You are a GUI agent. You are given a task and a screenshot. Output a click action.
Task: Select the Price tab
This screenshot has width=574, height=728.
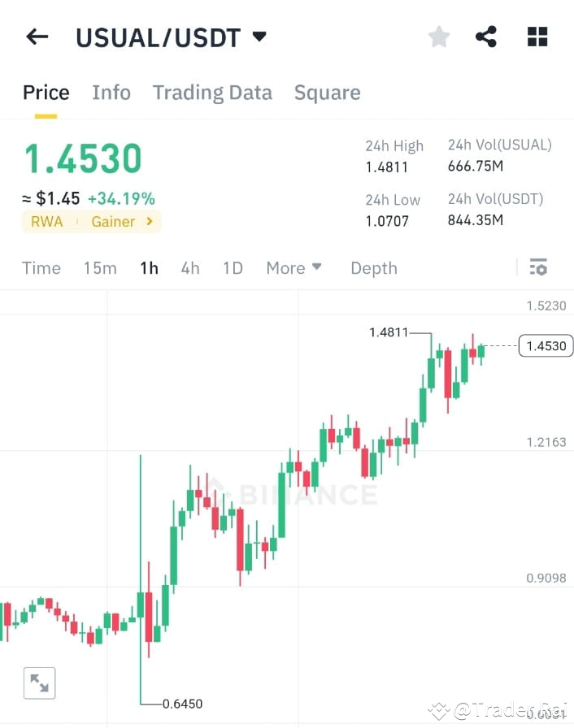pos(46,93)
